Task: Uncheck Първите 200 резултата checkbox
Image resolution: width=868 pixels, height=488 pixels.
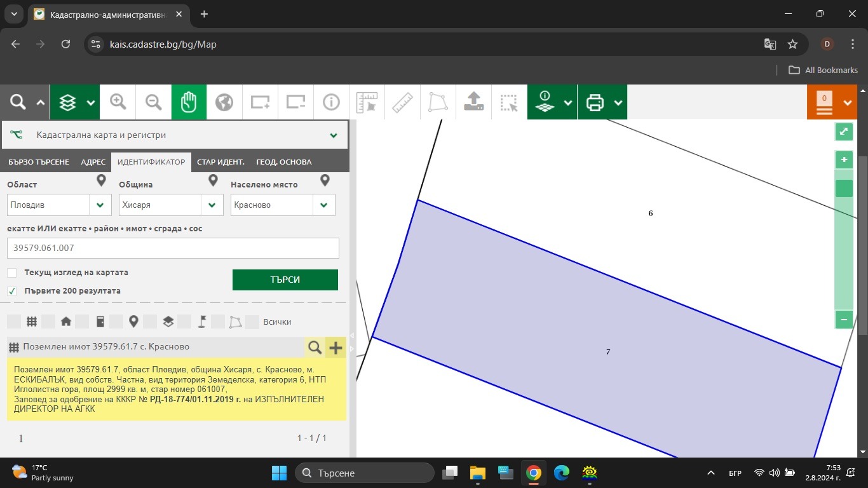Action: (x=12, y=291)
